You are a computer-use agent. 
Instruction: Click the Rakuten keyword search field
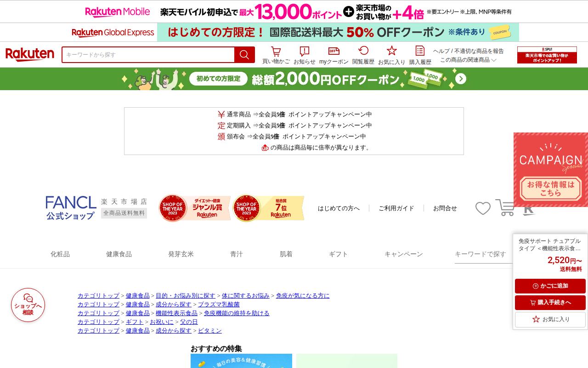(x=148, y=55)
